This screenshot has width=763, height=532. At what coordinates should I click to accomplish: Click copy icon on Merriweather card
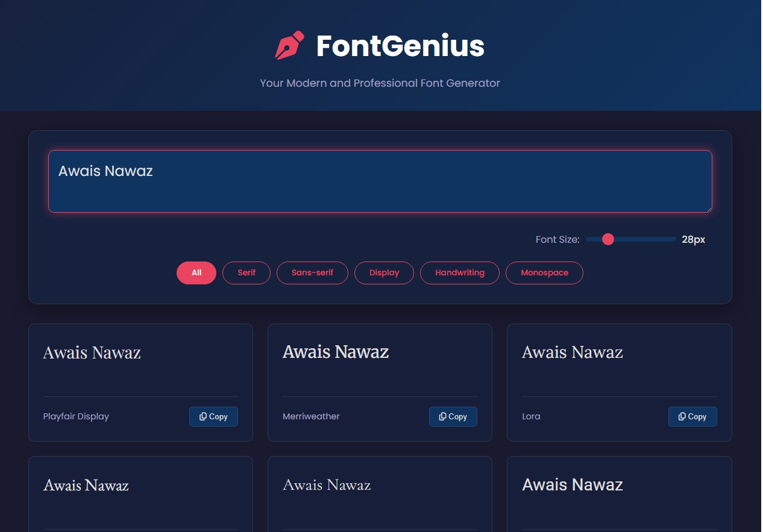click(443, 416)
